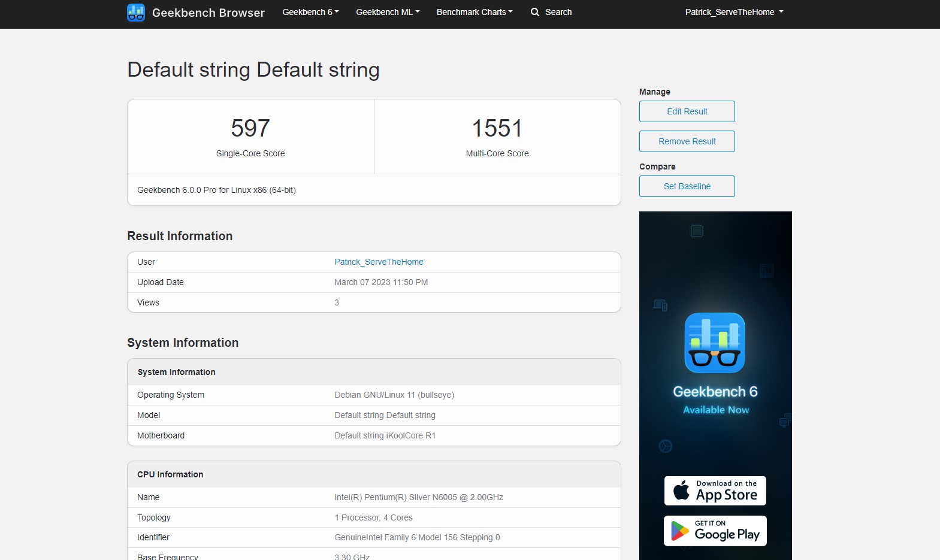Click the Apple logo on App Store badge
Image resolution: width=940 pixels, height=560 pixels.
coord(681,491)
